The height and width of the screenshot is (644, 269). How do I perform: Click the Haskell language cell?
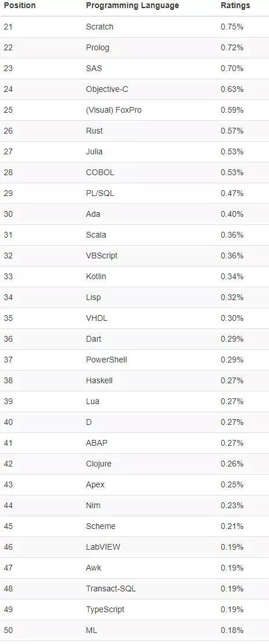[99, 381]
